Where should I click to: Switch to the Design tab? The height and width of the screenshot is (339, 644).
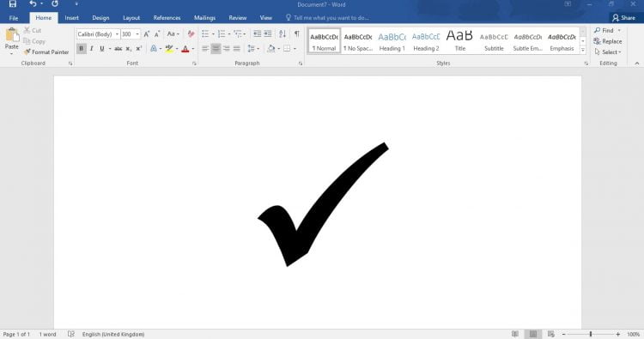pyautogui.click(x=100, y=18)
